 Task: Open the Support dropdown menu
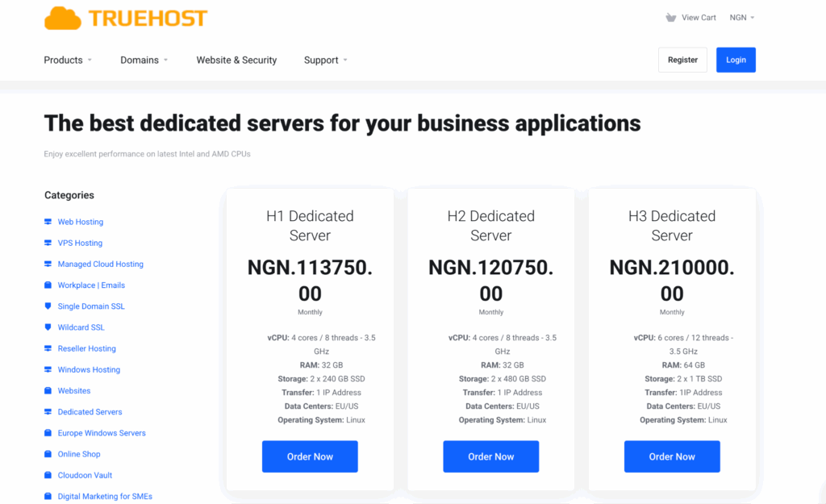pos(326,60)
